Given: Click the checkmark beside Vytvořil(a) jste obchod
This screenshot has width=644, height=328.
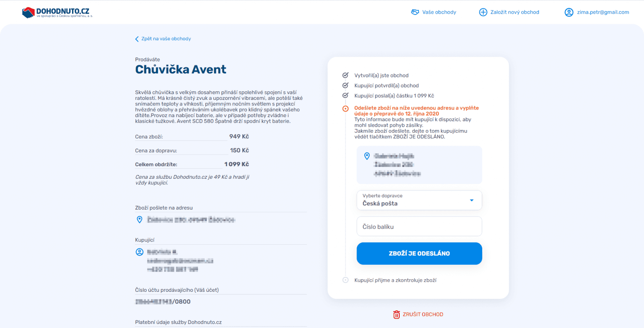Looking at the screenshot, I should 345,75.
